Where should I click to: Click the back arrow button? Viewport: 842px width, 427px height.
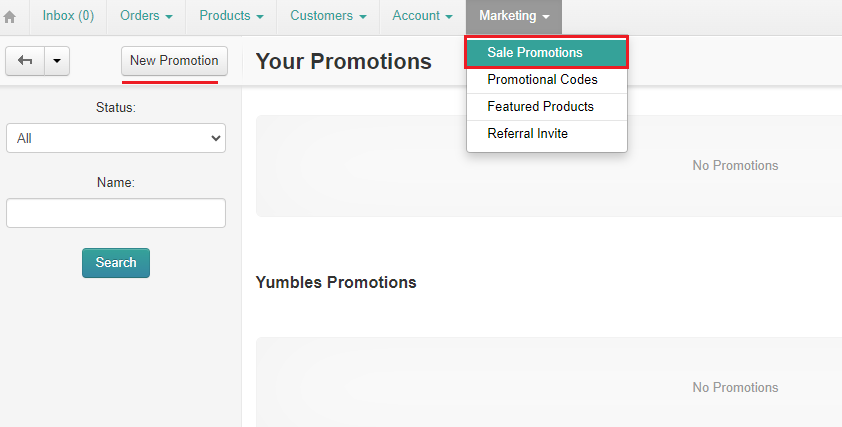(x=25, y=61)
